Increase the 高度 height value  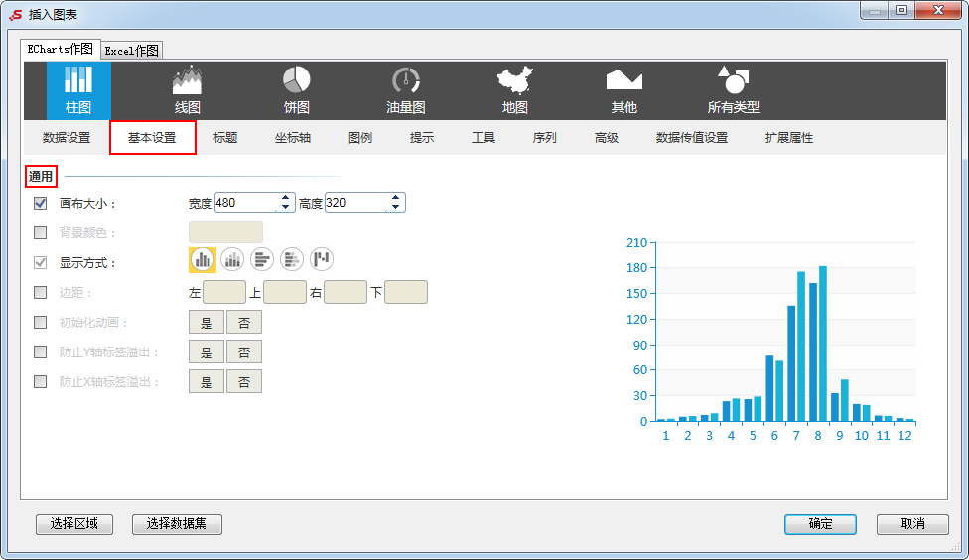[x=395, y=198]
